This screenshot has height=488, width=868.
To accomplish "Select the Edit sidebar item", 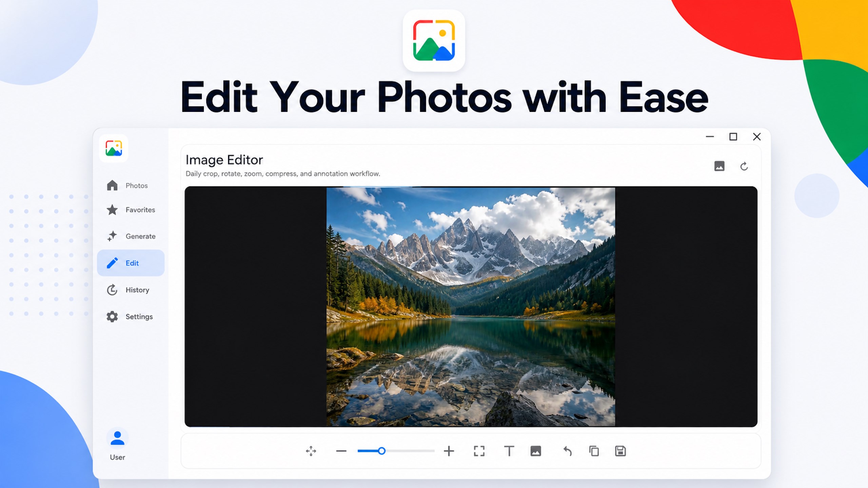I will tap(131, 263).
